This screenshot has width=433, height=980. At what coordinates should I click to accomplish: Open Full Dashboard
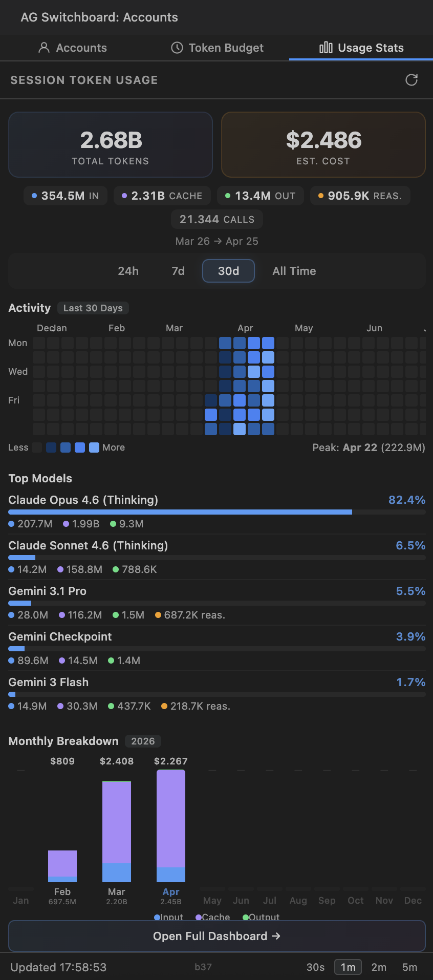coord(217,936)
